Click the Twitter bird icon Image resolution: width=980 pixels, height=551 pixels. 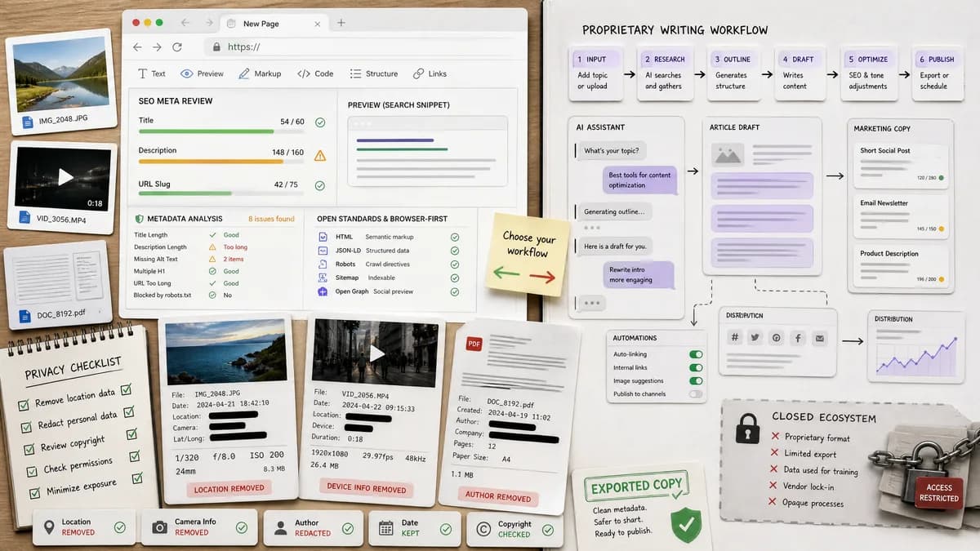pyautogui.click(x=755, y=337)
